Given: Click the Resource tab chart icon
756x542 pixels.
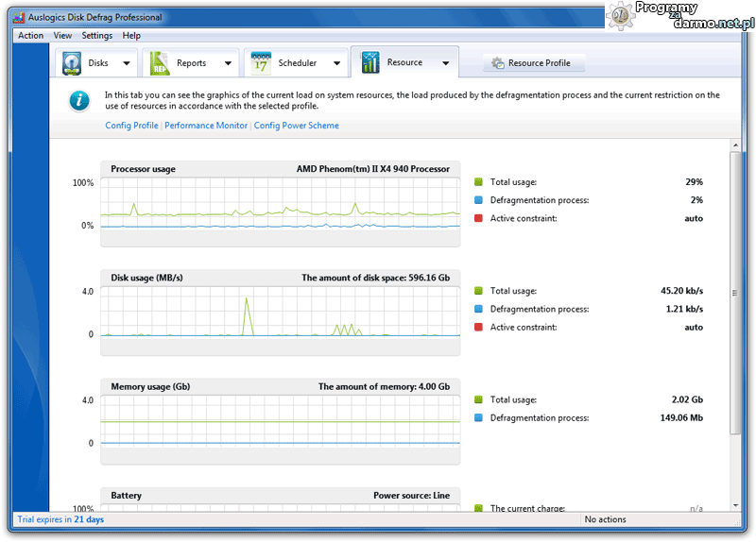Looking at the screenshot, I should (369, 63).
